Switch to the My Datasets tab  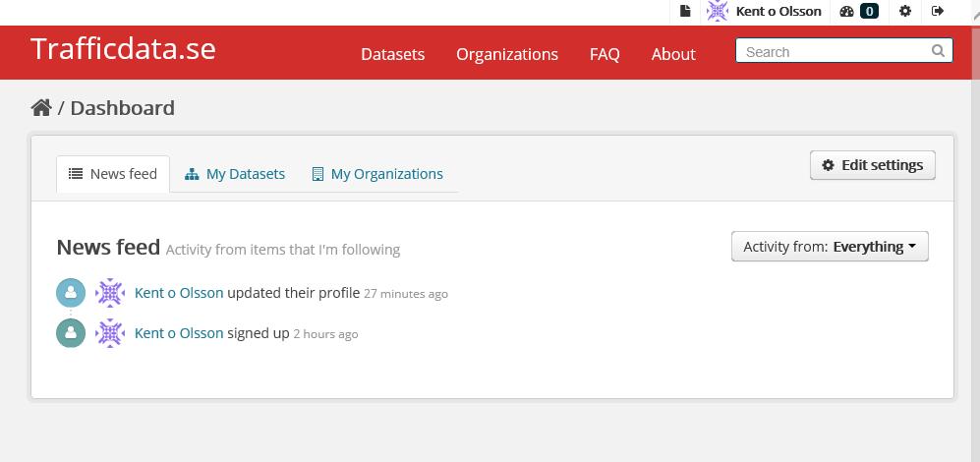pyautogui.click(x=235, y=174)
